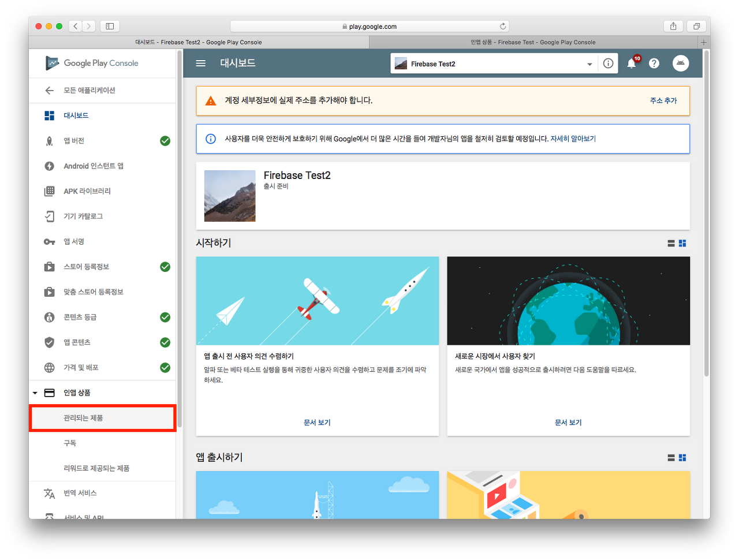Open the notifications bell with badge 10

pos(632,63)
